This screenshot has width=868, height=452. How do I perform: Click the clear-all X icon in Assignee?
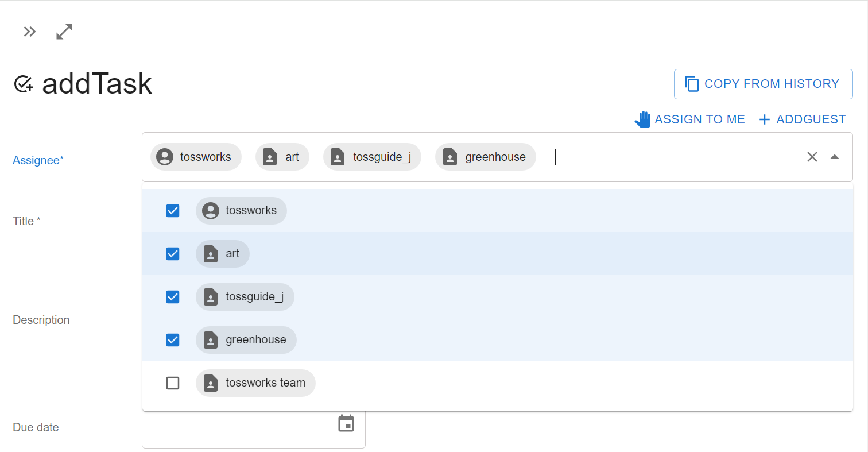(812, 157)
